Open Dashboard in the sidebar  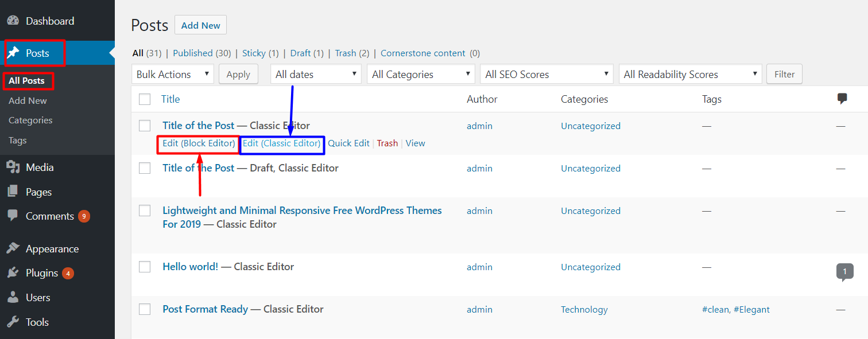click(x=50, y=21)
